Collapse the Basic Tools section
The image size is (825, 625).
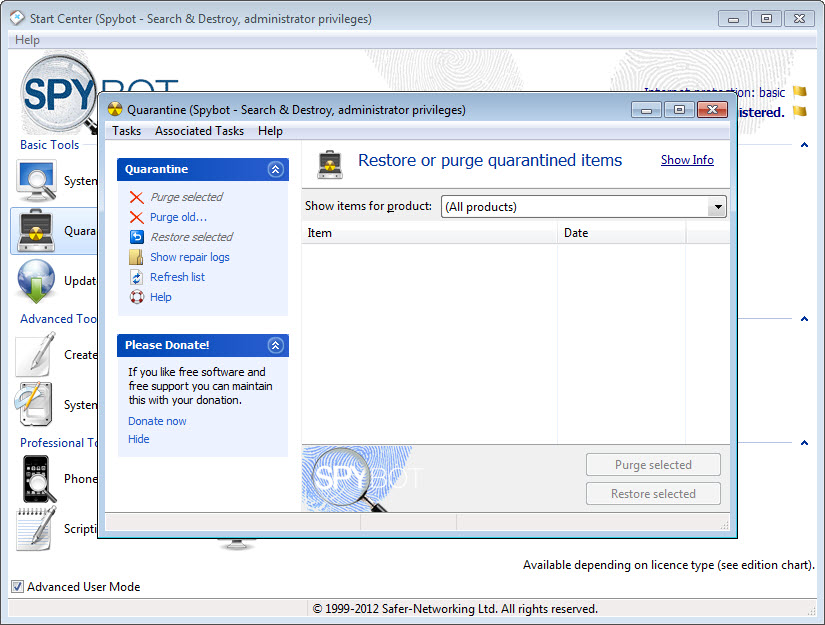[804, 145]
